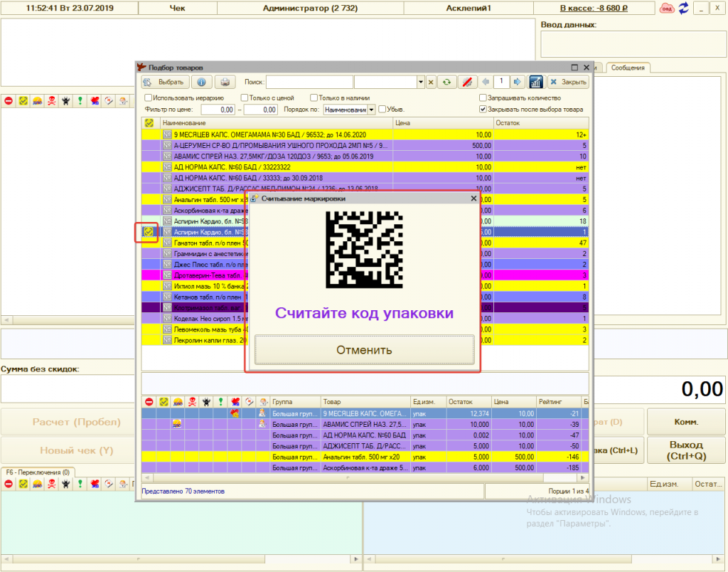The height and width of the screenshot is (572, 728).
Task: Sort by Рейтинг column header
Action: pos(559,402)
